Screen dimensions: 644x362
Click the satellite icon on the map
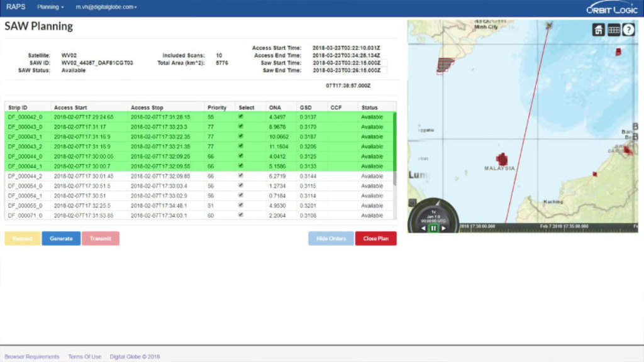pos(549,25)
